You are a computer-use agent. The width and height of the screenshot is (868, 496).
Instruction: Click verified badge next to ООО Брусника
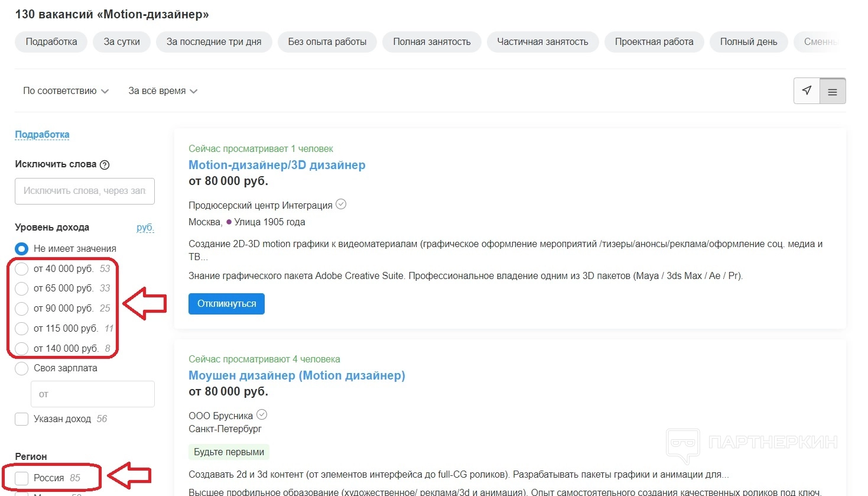(262, 415)
